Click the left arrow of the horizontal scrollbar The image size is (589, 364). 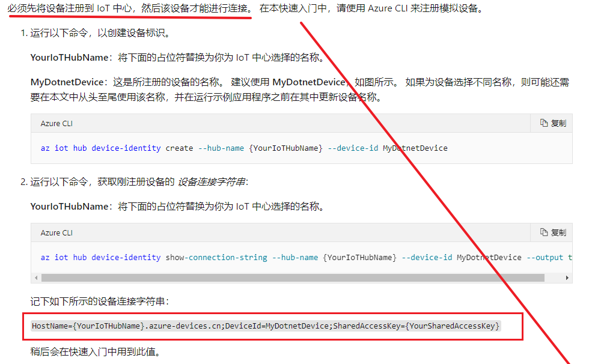[37, 278]
